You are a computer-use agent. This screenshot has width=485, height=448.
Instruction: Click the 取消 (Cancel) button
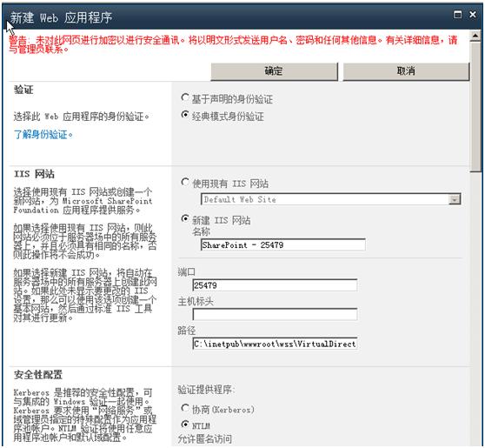click(x=406, y=71)
